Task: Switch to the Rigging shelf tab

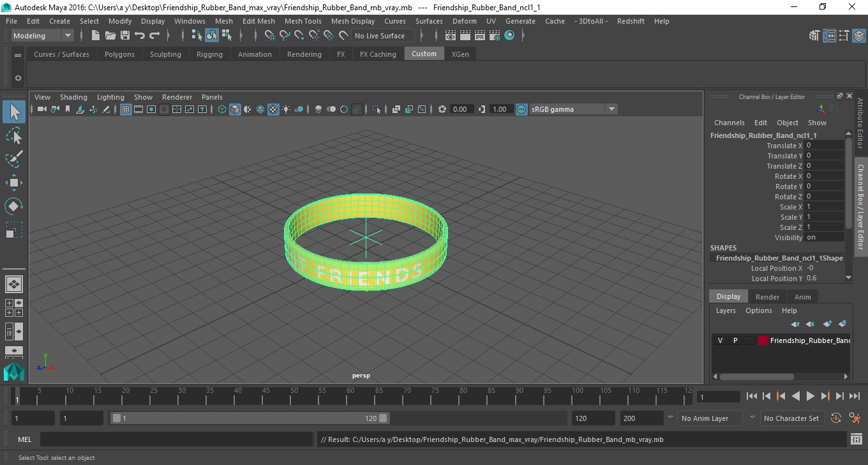Action: tap(209, 54)
